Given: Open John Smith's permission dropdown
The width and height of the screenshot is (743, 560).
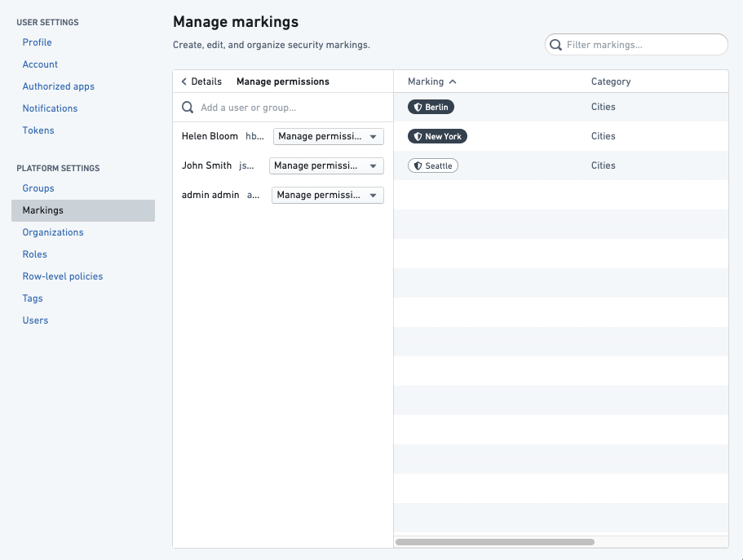Looking at the screenshot, I should (326, 165).
